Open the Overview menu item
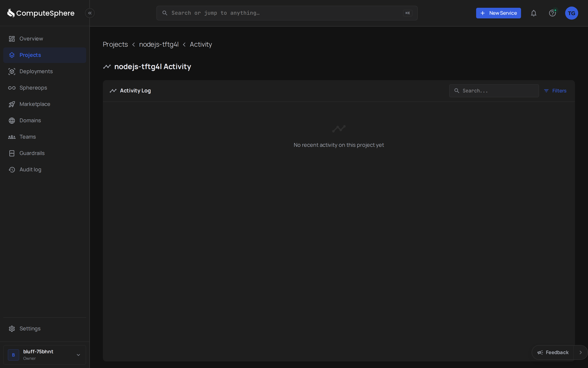Viewport: 588px width, 368px height. [45, 39]
